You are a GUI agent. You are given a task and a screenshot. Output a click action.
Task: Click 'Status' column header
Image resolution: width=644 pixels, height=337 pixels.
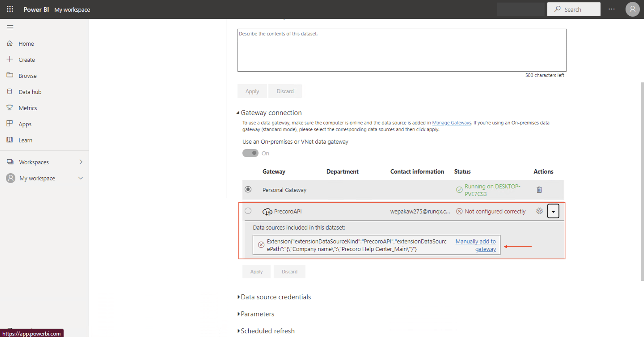coord(462,171)
